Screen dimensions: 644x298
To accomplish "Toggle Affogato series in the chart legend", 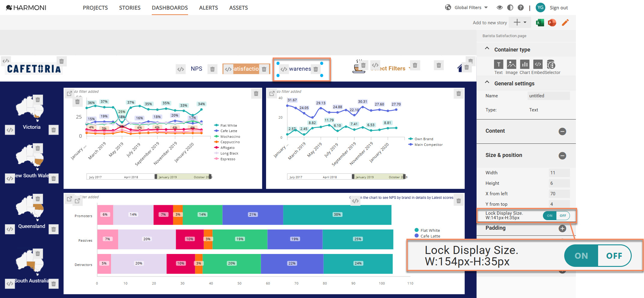I will click(224, 148).
